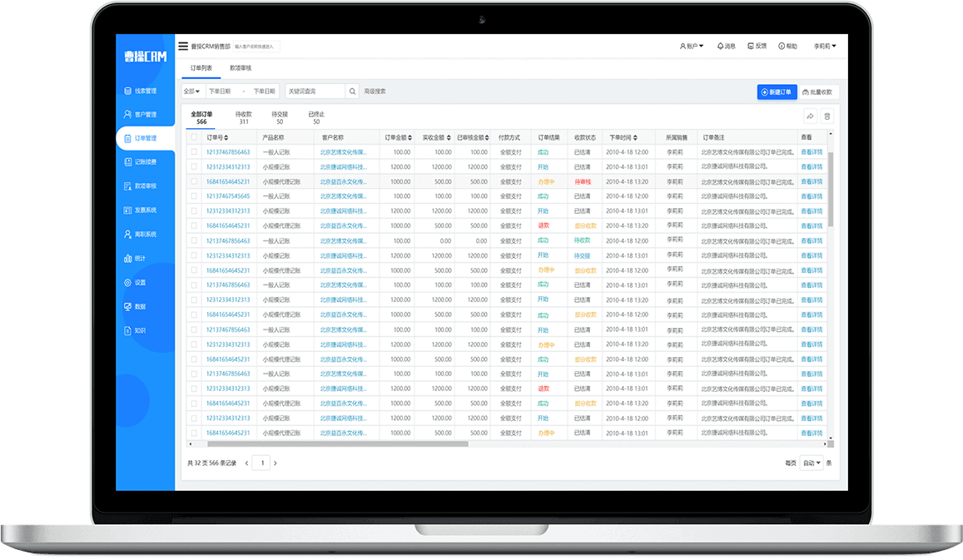Open 设置 in the sidebar

[x=135, y=282]
